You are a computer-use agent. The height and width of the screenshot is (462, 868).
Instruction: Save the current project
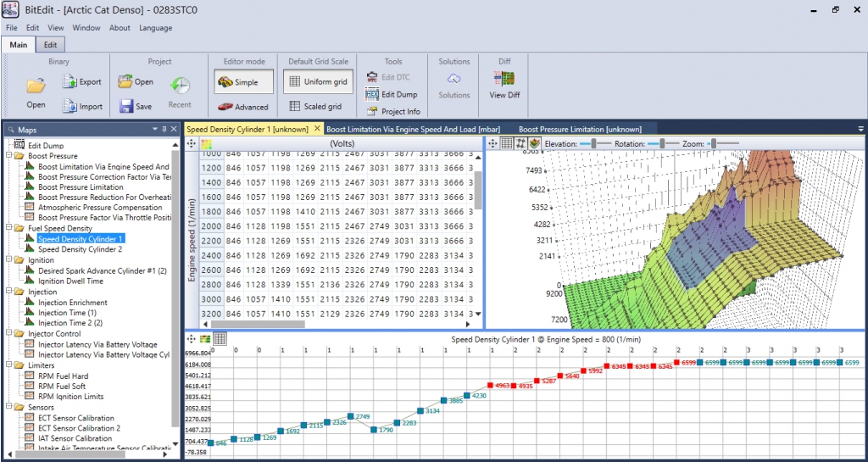(136, 106)
